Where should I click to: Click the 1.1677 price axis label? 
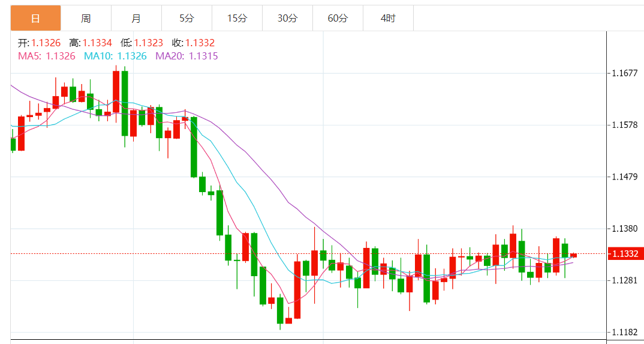624,73
